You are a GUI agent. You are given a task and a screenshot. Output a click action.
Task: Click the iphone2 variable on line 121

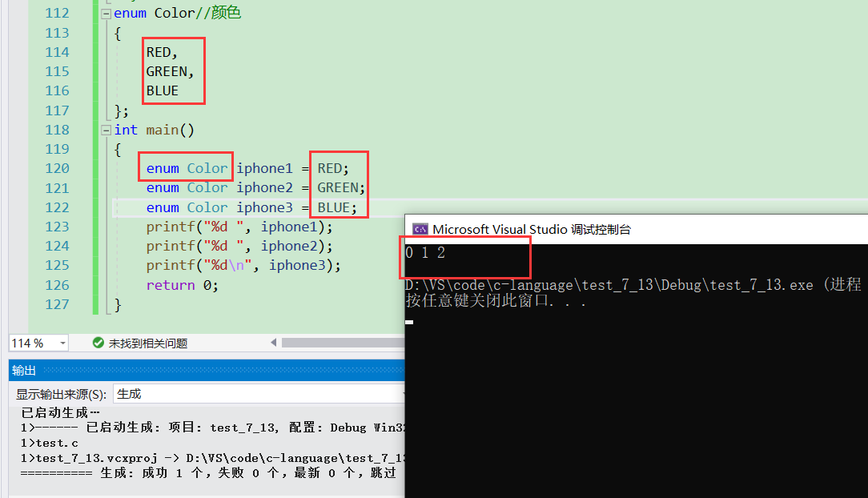[x=264, y=187]
